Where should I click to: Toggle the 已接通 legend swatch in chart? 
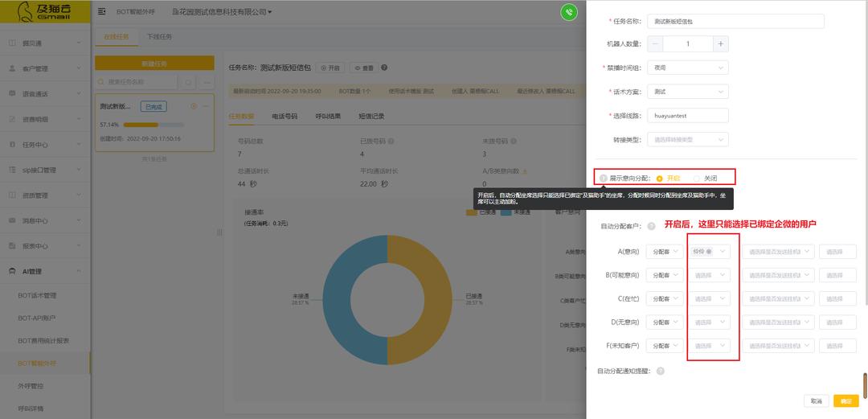pyautogui.click(x=471, y=212)
